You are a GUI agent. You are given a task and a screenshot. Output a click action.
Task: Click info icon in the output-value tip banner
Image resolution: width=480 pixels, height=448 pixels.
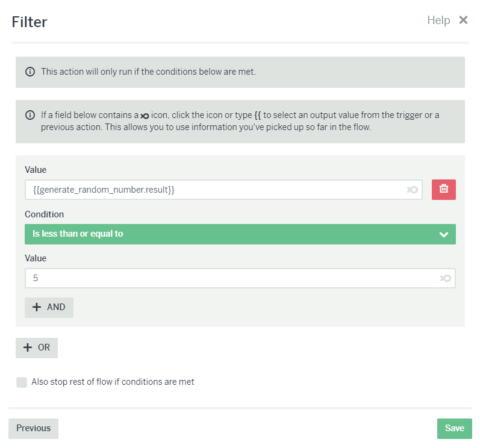click(x=30, y=115)
